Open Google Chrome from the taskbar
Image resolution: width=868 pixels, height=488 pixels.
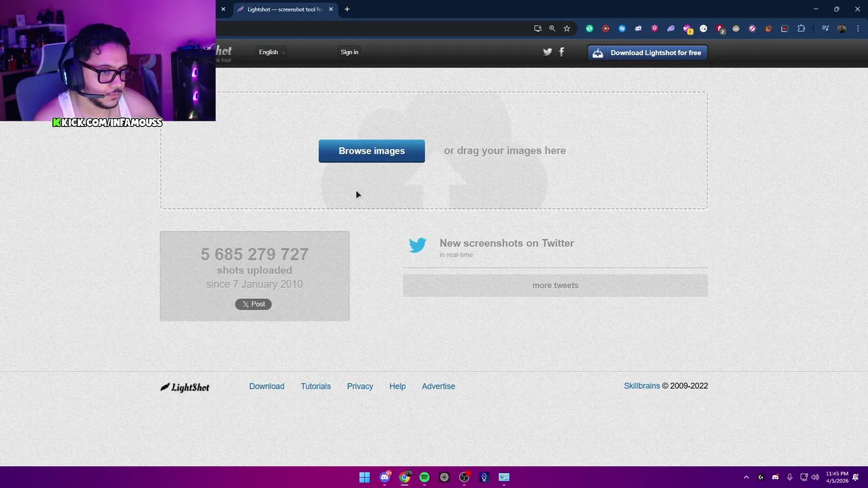click(405, 477)
